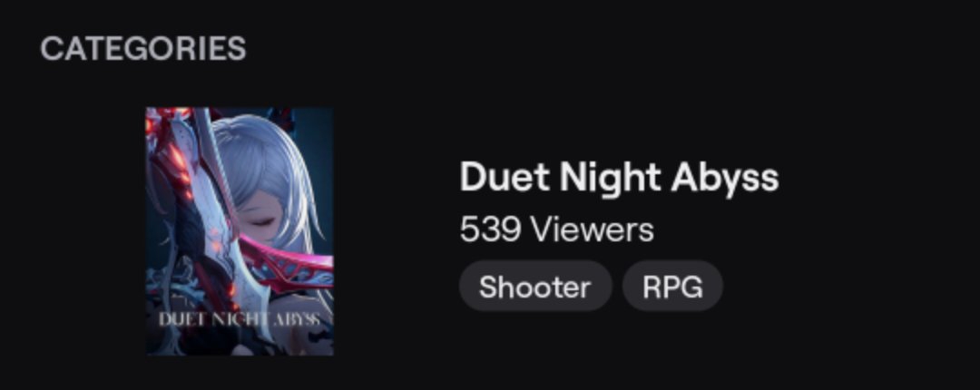Click the Duet Night Abyss category title
The width and height of the screenshot is (980, 390).
pos(619,178)
